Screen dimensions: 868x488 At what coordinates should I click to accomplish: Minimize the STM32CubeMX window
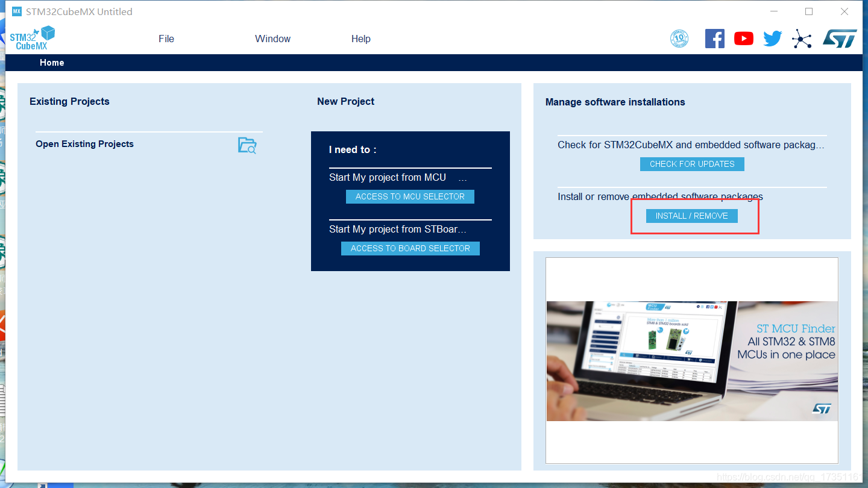(x=773, y=11)
